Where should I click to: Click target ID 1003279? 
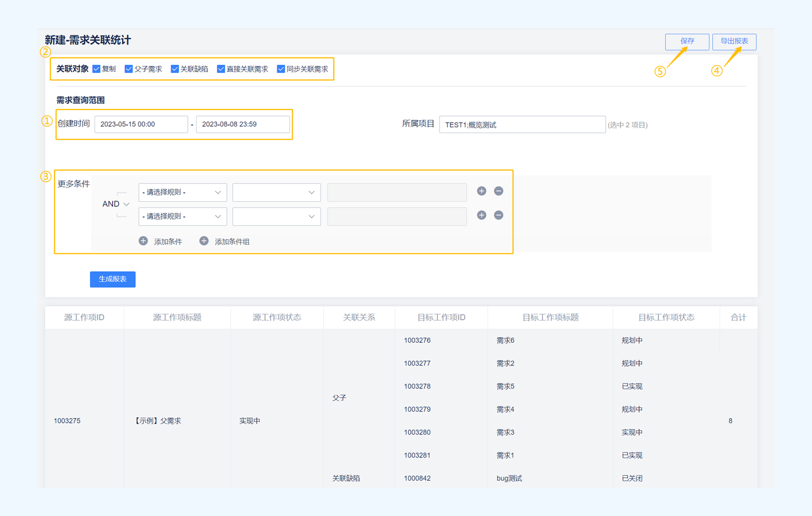pyautogui.click(x=417, y=409)
